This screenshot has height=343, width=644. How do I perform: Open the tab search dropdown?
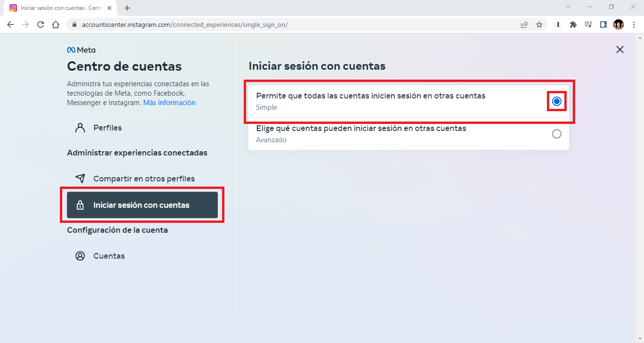(x=568, y=7)
